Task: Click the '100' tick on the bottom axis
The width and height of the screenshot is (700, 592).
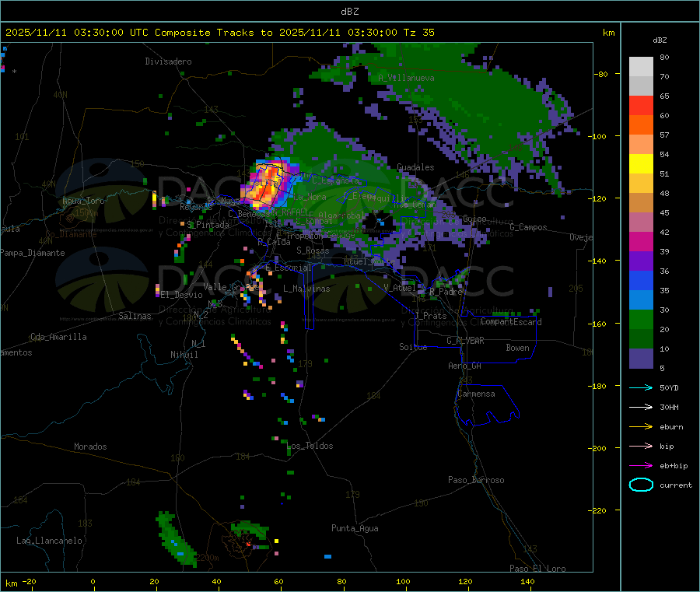Action: pos(403,581)
